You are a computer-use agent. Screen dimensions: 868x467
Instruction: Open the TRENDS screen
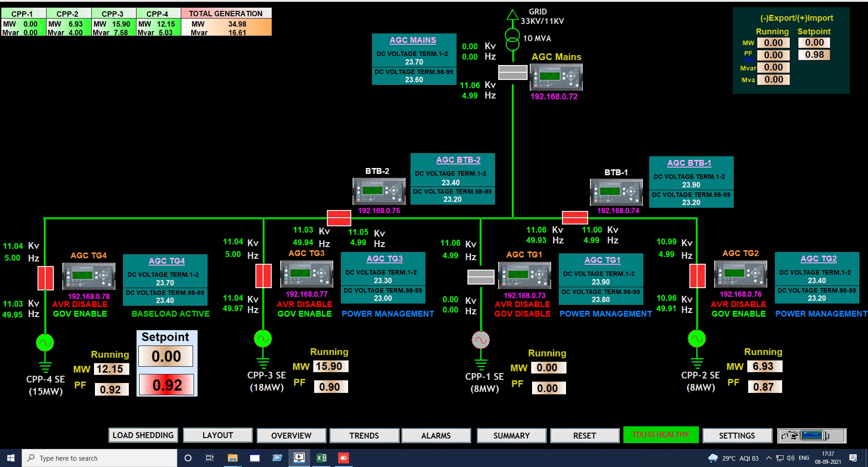[x=364, y=436]
